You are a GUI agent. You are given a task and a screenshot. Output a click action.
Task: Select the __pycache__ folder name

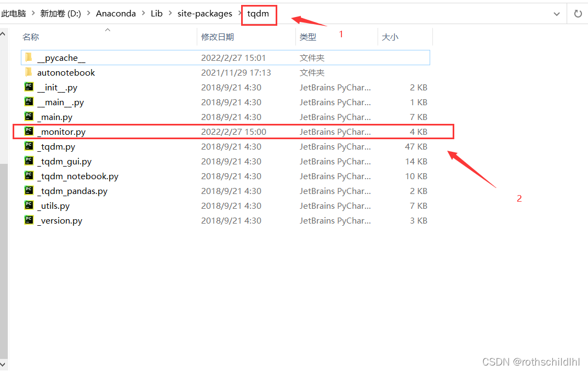coord(61,58)
